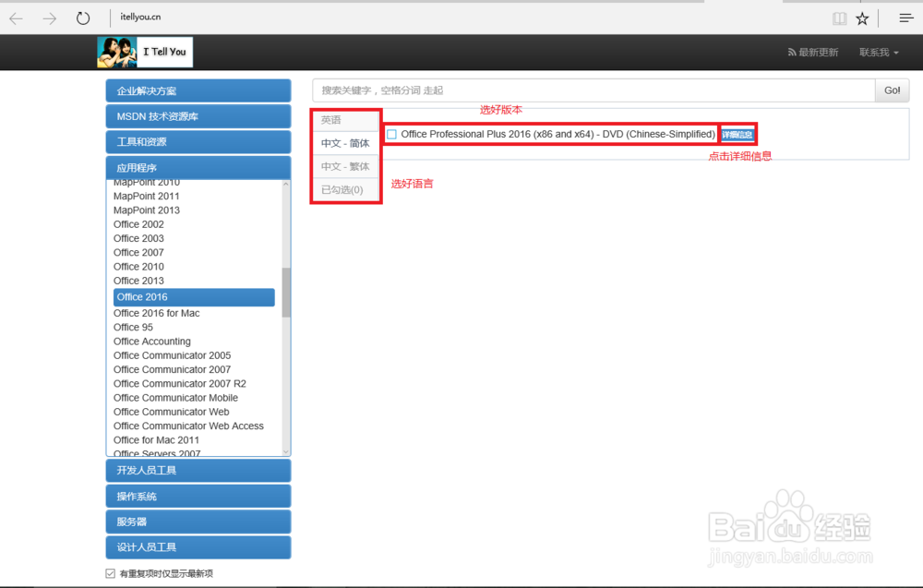Expand the 操作系统 category
This screenshot has width=923, height=588.
coord(198,497)
